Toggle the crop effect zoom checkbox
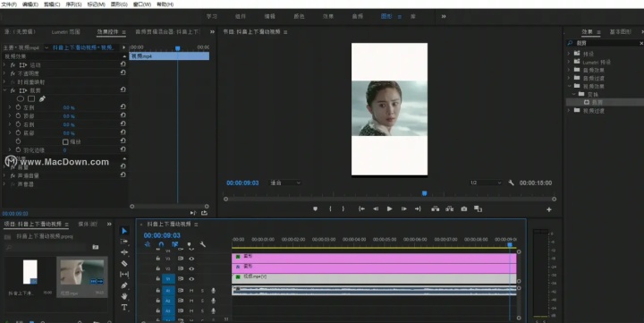Image resolution: width=644 pixels, height=323 pixels. (65, 141)
